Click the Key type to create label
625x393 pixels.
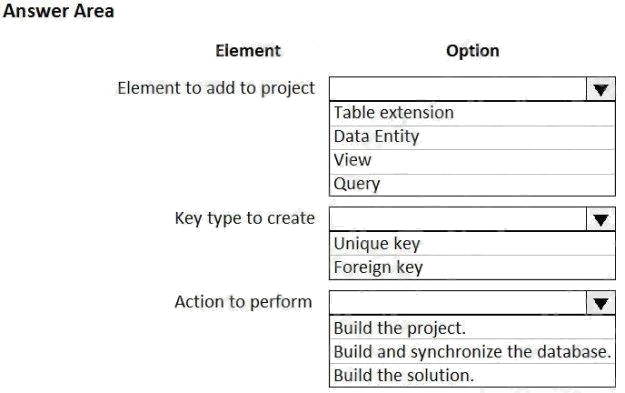point(245,218)
